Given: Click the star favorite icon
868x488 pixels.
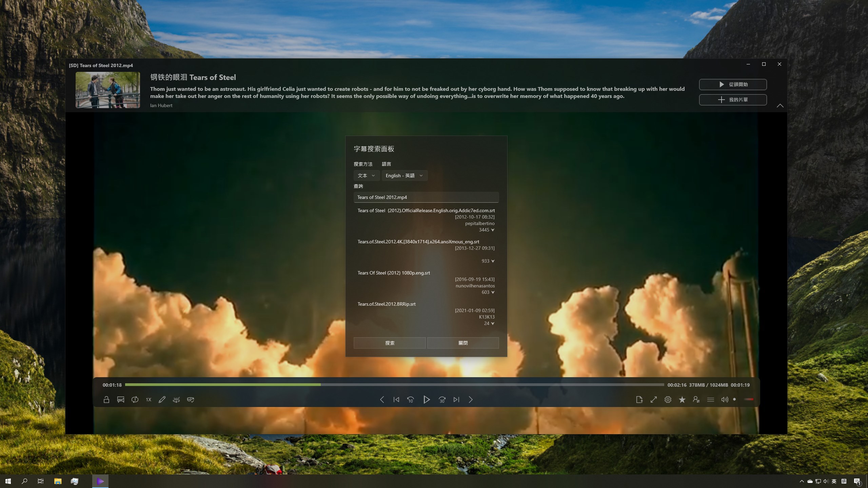Looking at the screenshot, I should (682, 400).
